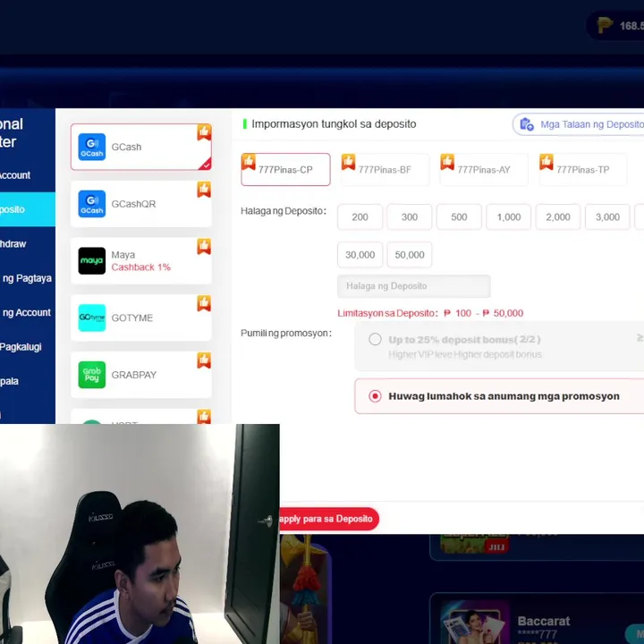Choose the GCashQR payment option

tap(141, 204)
